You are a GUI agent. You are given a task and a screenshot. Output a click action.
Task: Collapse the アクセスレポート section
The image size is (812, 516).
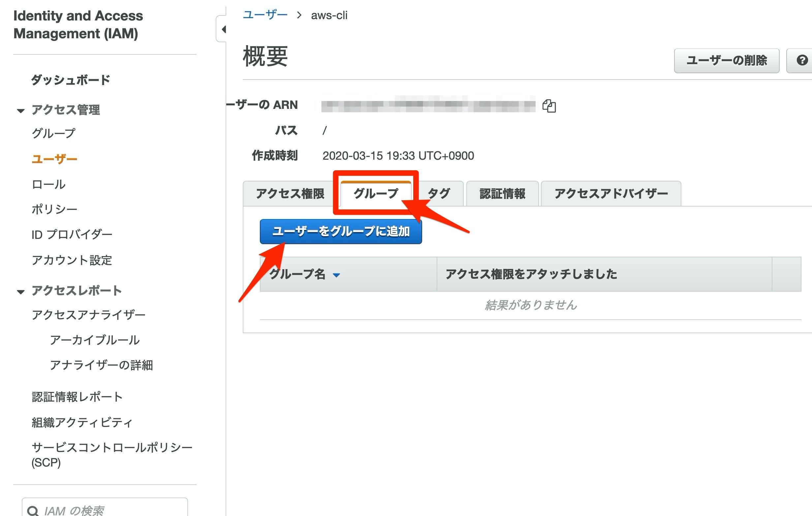pos(21,292)
